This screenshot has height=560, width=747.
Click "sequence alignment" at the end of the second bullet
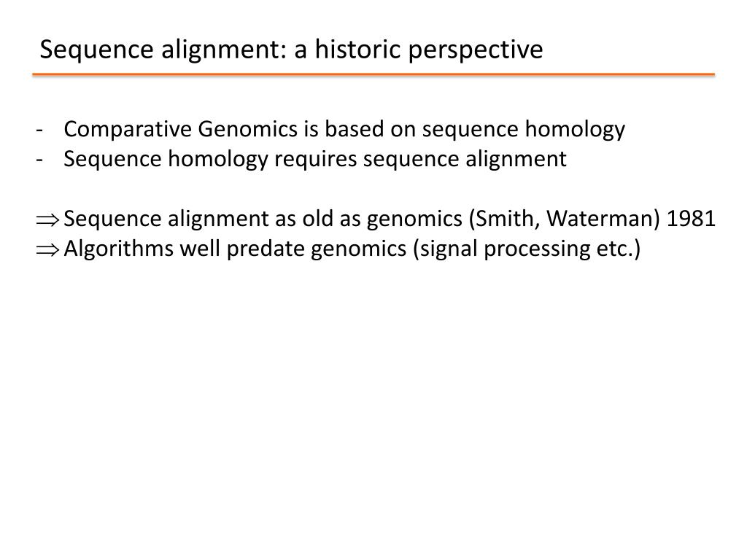click(x=465, y=160)
